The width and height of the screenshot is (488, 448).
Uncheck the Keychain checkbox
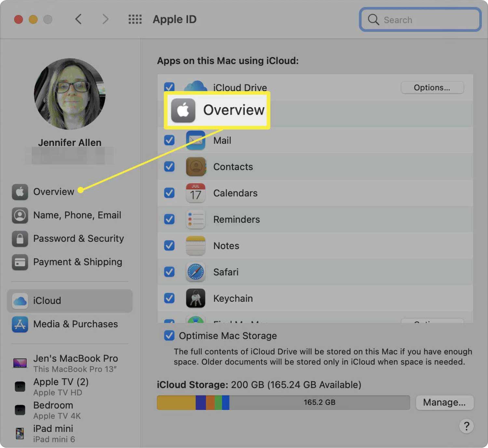coord(169,298)
